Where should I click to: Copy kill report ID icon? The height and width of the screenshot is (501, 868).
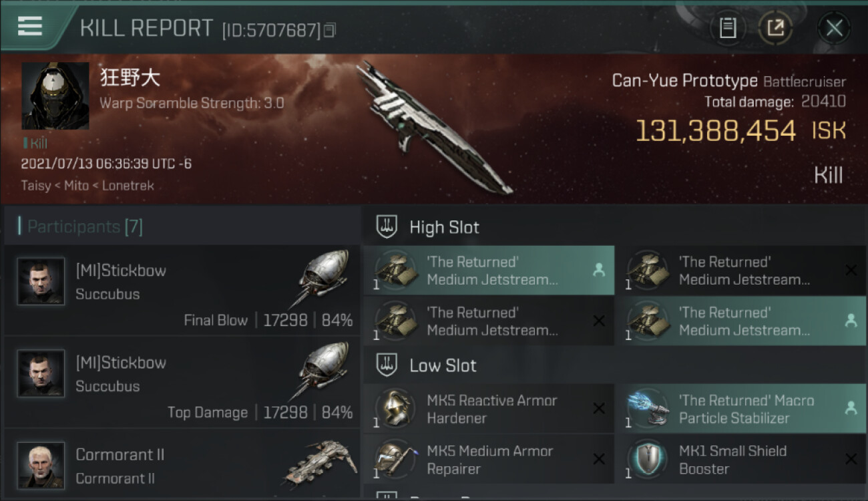coord(329,30)
